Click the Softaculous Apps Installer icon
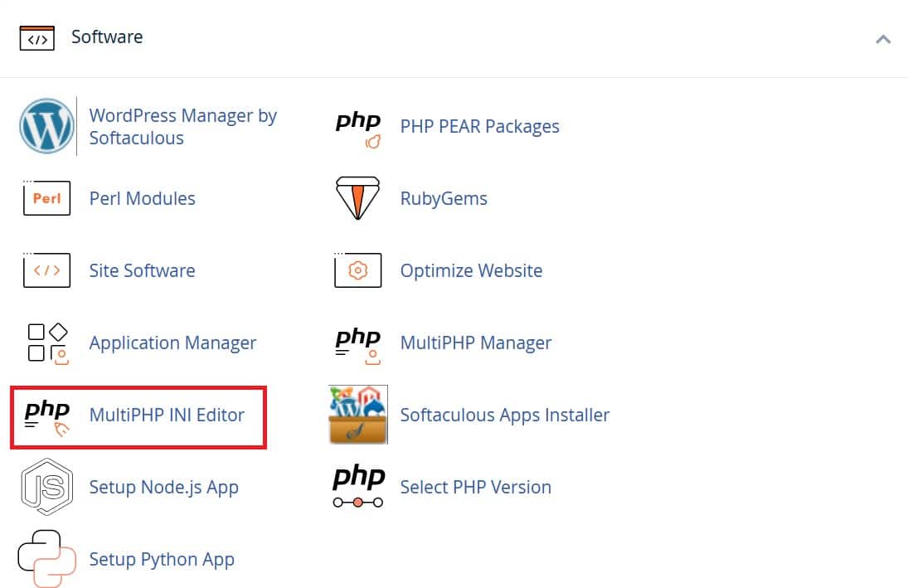This screenshot has height=588, width=908. [357, 415]
